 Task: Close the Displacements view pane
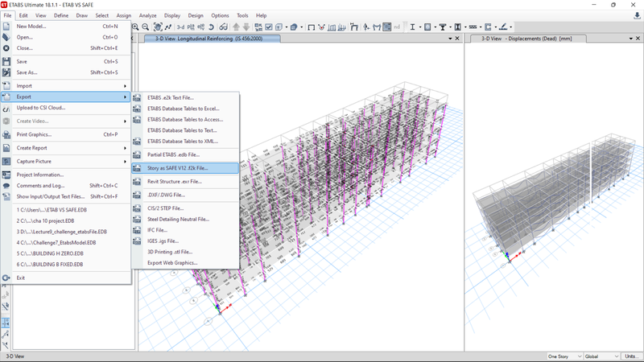[638, 39]
